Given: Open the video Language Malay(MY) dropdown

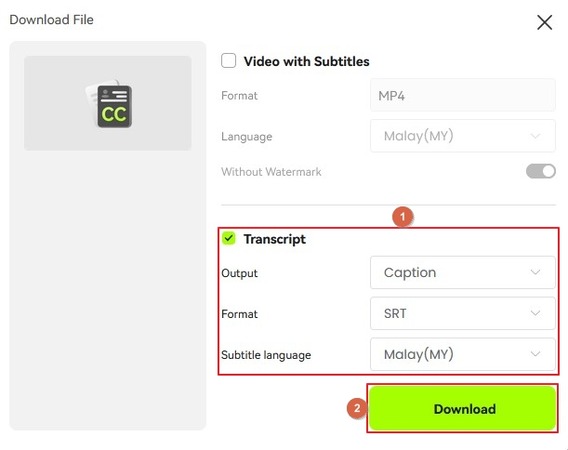Looking at the screenshot, I should [x=463, y=136].
